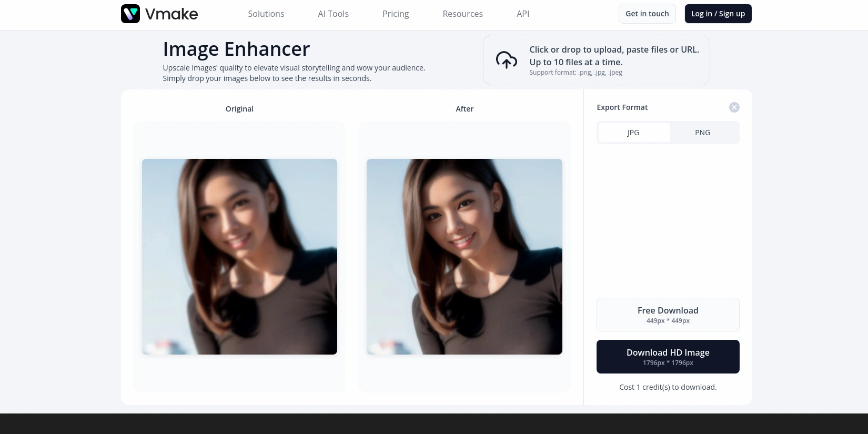Open the API menu item
The width and height of the screenshot is (868, 434).
click(522, 14)
